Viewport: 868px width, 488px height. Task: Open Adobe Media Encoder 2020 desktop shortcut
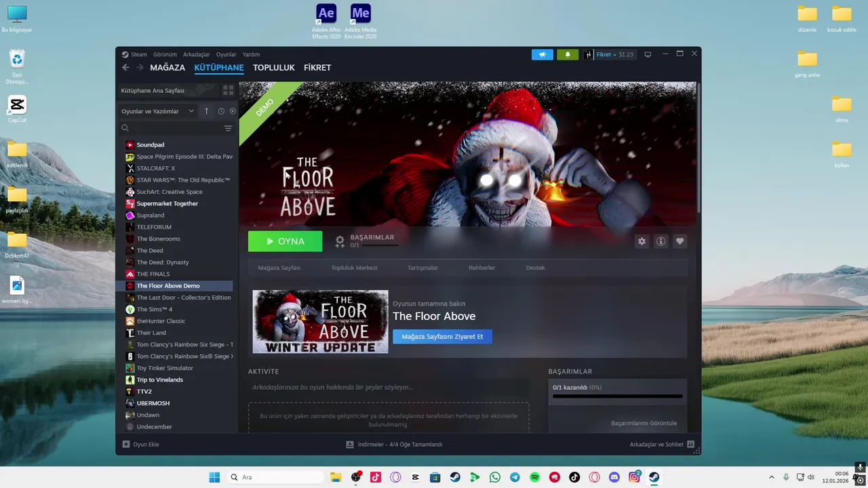[360, 22]
